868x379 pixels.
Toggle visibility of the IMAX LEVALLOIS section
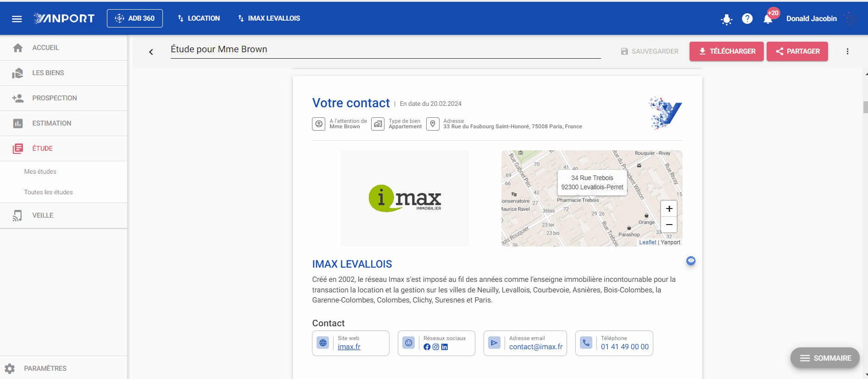(691, 261)
